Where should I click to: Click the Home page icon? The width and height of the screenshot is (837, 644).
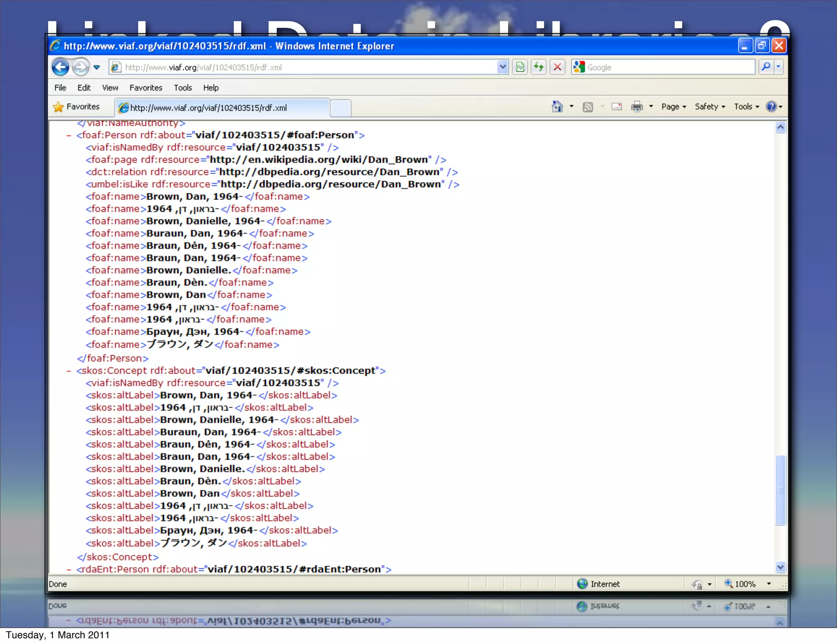(557, 107)
